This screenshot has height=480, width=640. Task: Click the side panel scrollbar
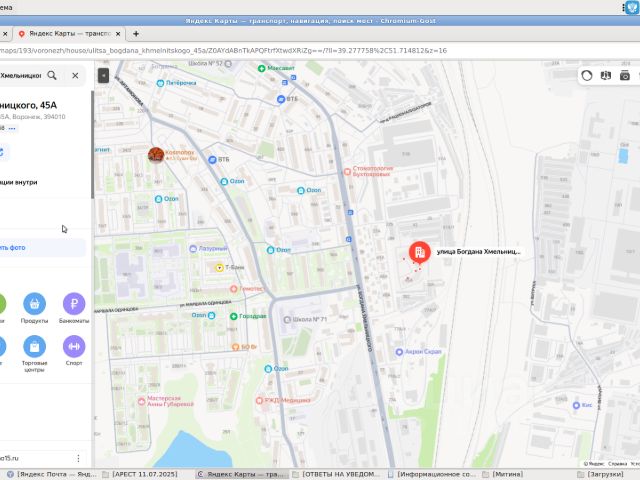[93, 144]
